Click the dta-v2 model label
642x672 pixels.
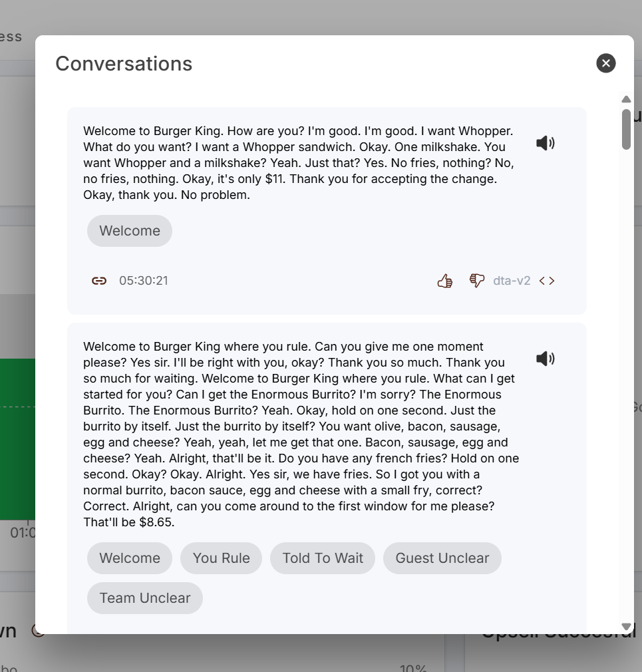512,281
